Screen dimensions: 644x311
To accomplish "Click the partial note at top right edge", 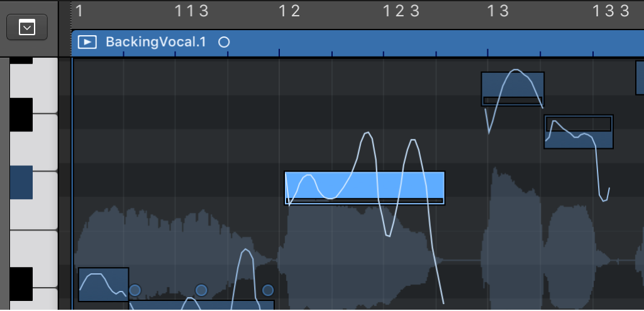I will (x=640, y=77).
